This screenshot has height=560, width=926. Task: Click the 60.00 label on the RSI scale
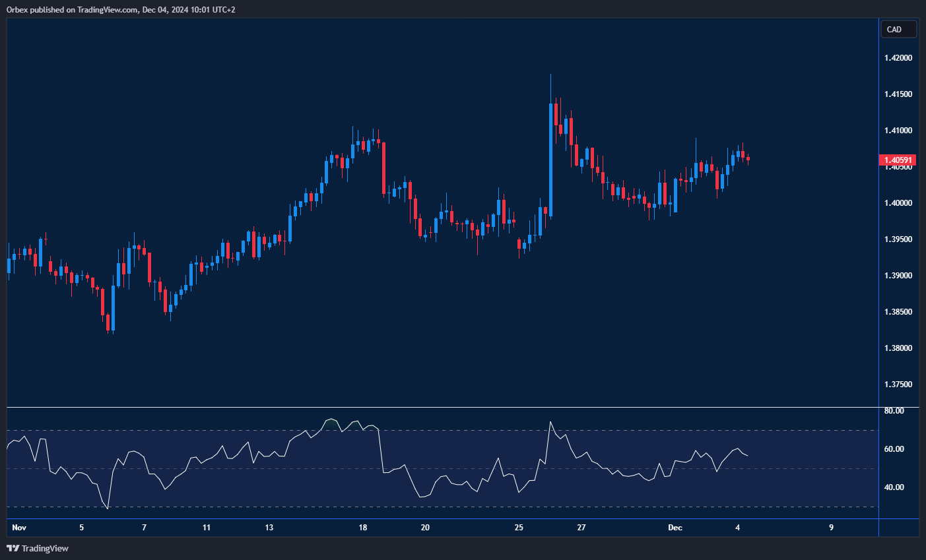894,449
